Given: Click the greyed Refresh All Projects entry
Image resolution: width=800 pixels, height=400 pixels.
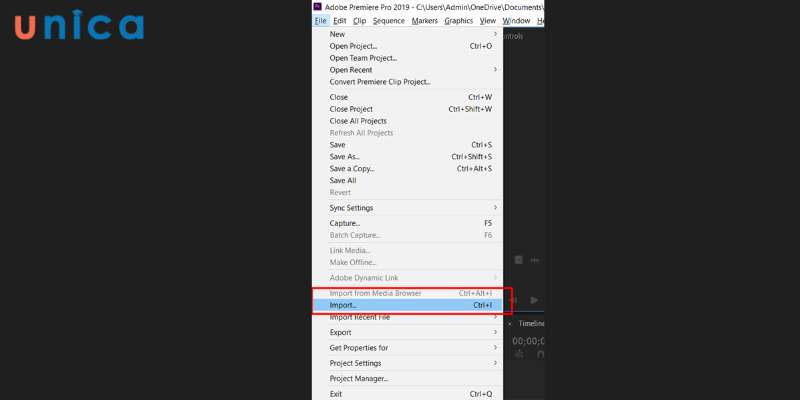Looking at the screenshot, I should click(x=407, y=133).
